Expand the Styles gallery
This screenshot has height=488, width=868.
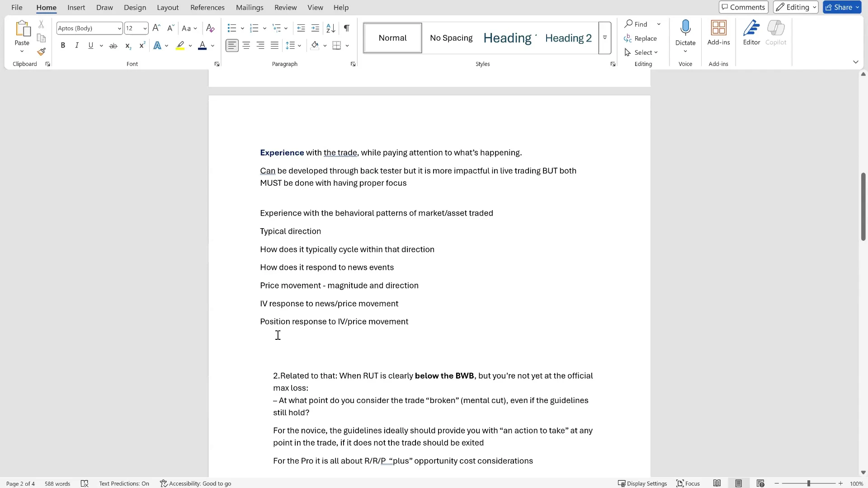605,38
